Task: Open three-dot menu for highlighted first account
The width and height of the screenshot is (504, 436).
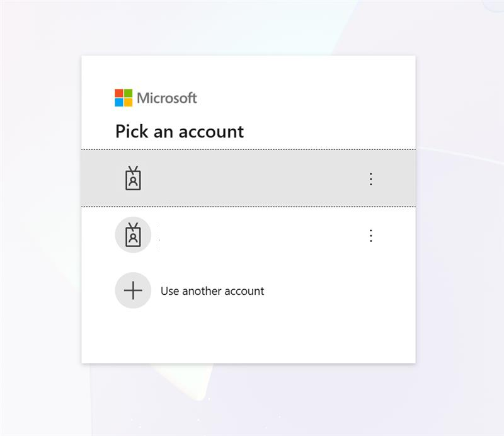Action: pos(371,179)
